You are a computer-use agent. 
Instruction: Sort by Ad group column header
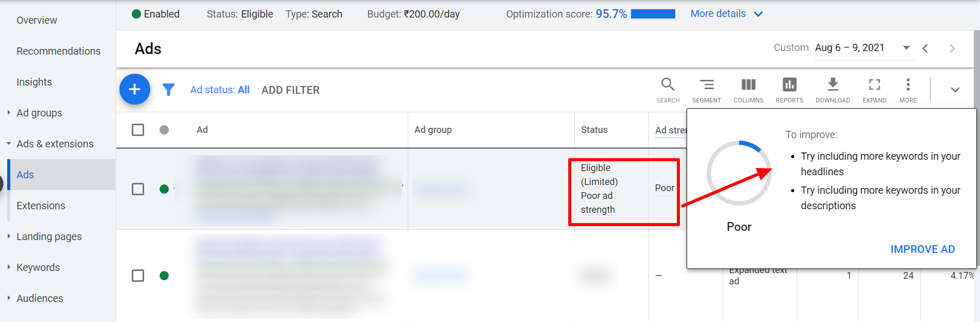coord(433,130)
